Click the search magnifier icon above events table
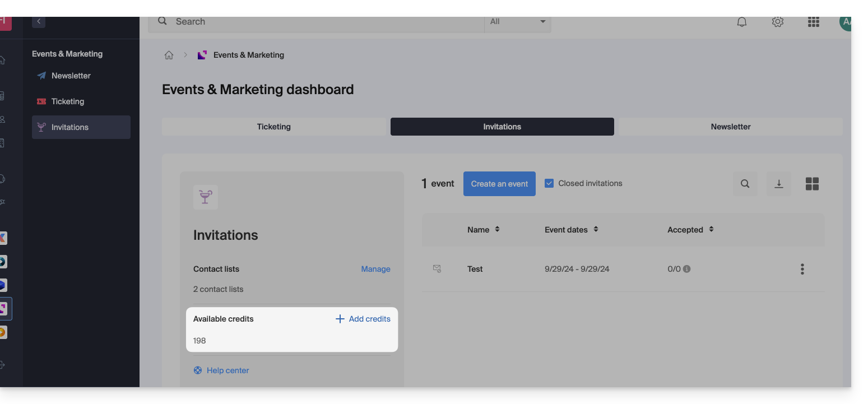868x404 pixels. pos(745,184)
